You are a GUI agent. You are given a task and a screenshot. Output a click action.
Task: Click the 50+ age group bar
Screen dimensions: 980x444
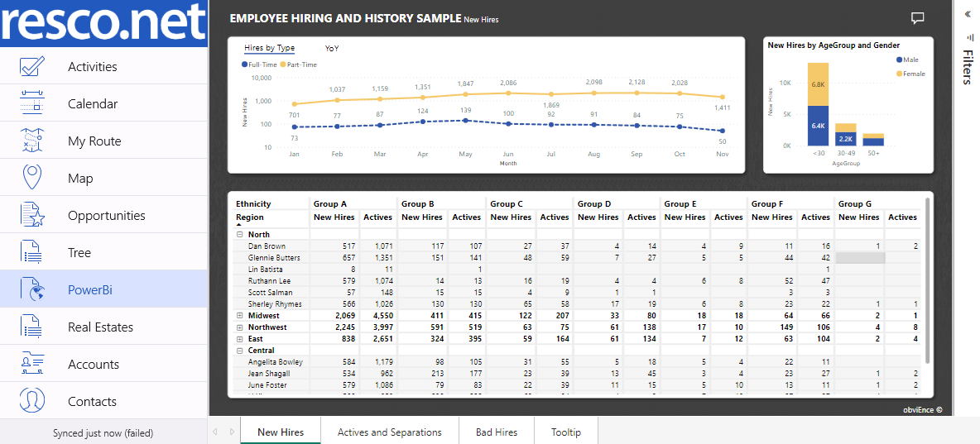coord(874,139)
